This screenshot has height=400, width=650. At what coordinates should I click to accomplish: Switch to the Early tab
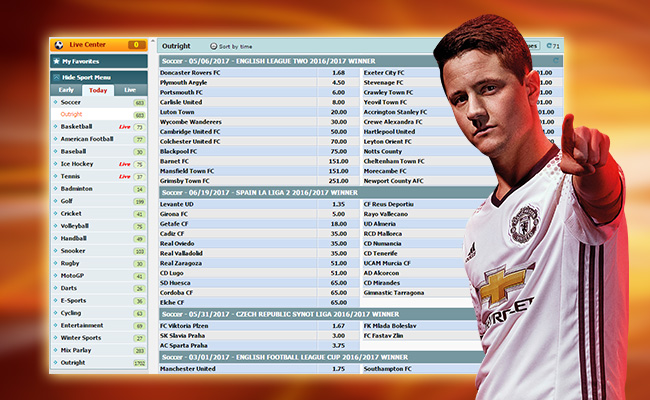click(68, 90)
